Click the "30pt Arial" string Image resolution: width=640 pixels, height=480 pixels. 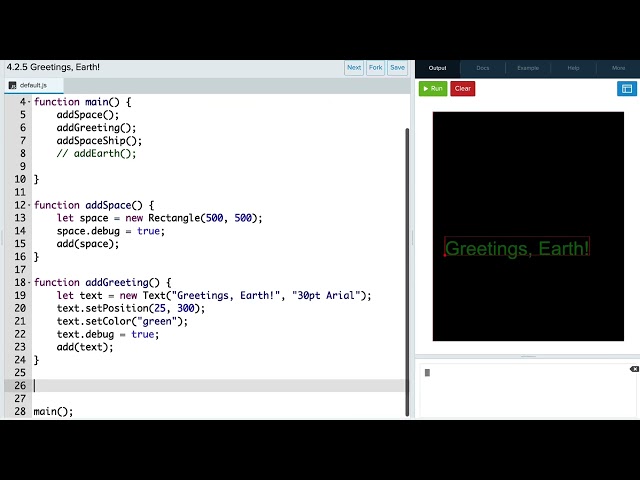click(326, 296)
